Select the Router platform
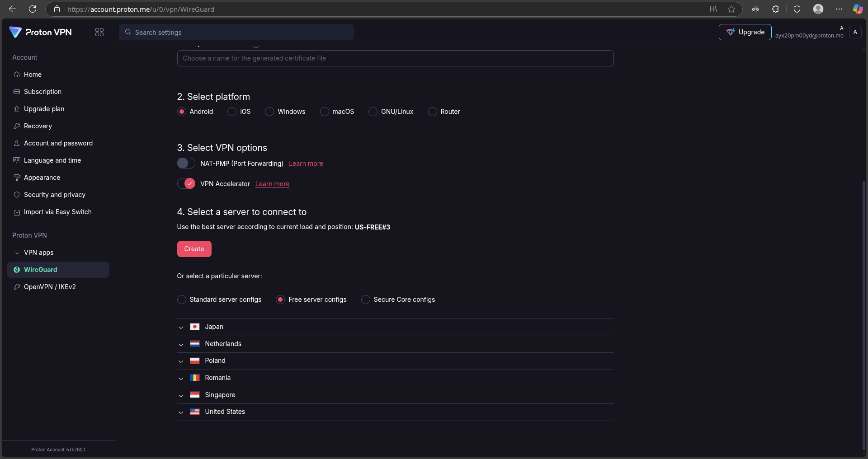Image resolution: width=868 pixels, height=459 pixels. point(433,112)
